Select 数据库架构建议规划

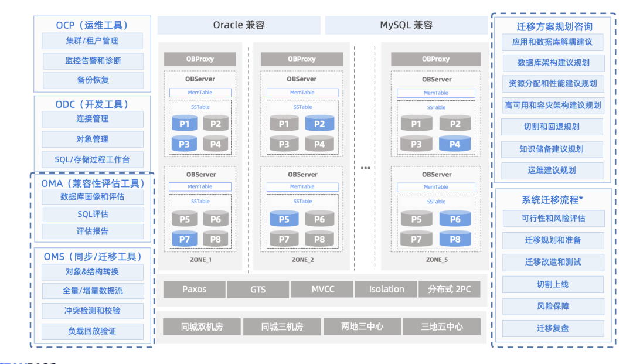554,63
